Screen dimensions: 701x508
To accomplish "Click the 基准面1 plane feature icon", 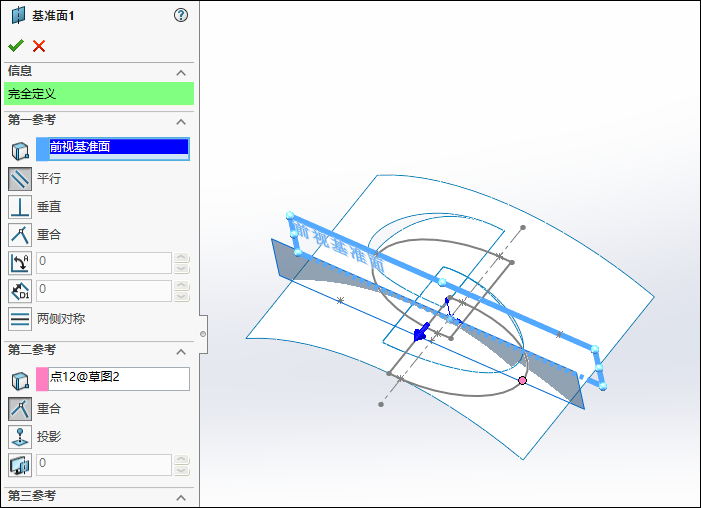I will click(x=18, y=15).
